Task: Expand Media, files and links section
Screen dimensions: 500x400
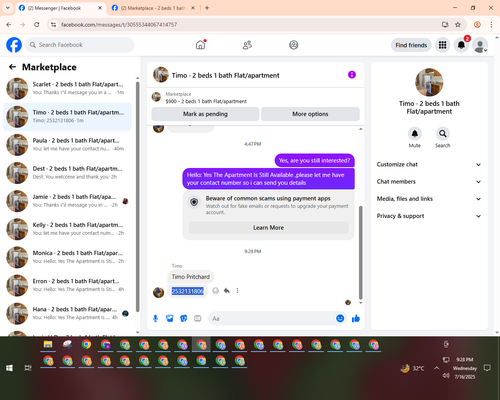Action: [x=429, y=199]
